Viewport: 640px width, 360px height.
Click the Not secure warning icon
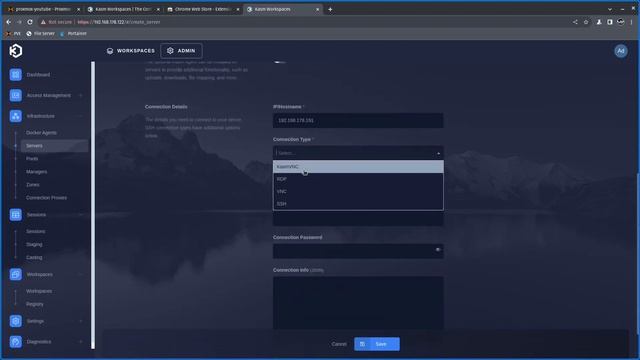[x=43, y=22]
